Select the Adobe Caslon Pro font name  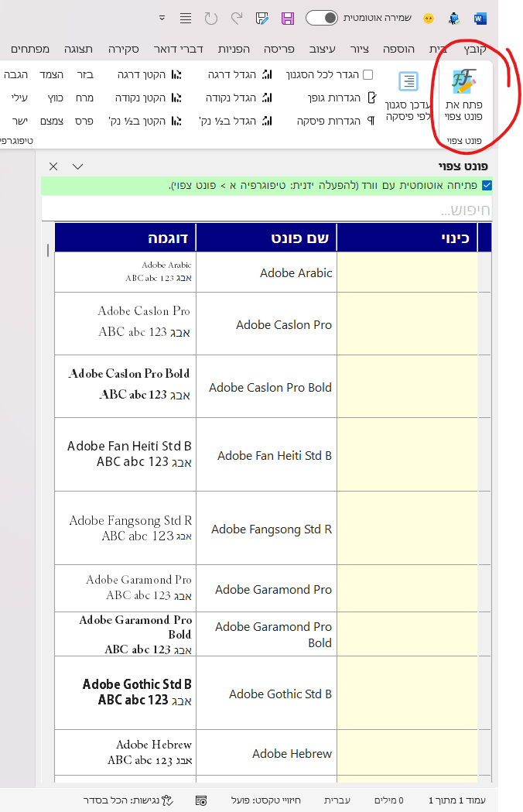point(284,324)
